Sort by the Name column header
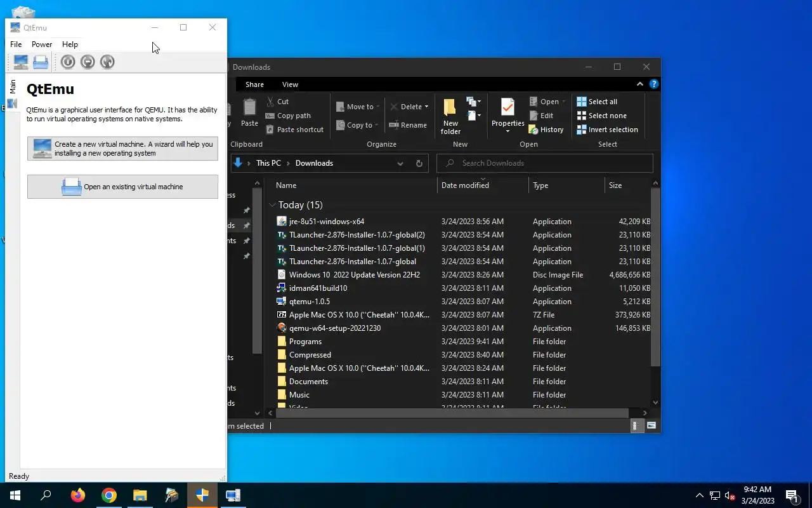The width and height of the screenshot is (812, 508). [x=351, y=185]
